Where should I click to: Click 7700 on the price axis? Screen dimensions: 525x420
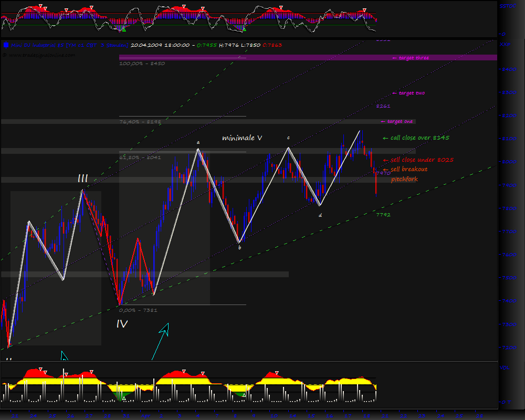[509, 231]
